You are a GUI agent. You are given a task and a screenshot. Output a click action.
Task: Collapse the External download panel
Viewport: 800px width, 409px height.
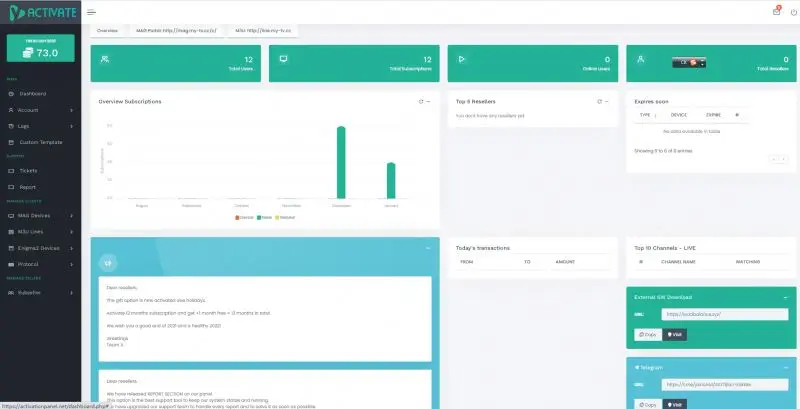coord(785,297)
